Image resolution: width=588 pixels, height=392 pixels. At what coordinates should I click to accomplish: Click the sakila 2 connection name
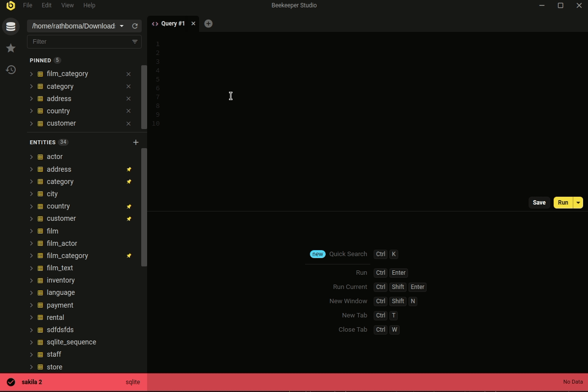point(32,382)
